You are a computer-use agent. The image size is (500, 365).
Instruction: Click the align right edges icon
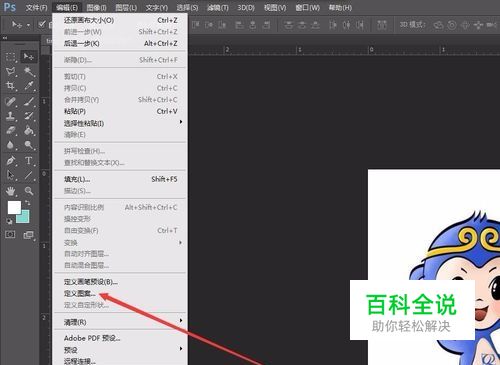[x=266, y=25]
